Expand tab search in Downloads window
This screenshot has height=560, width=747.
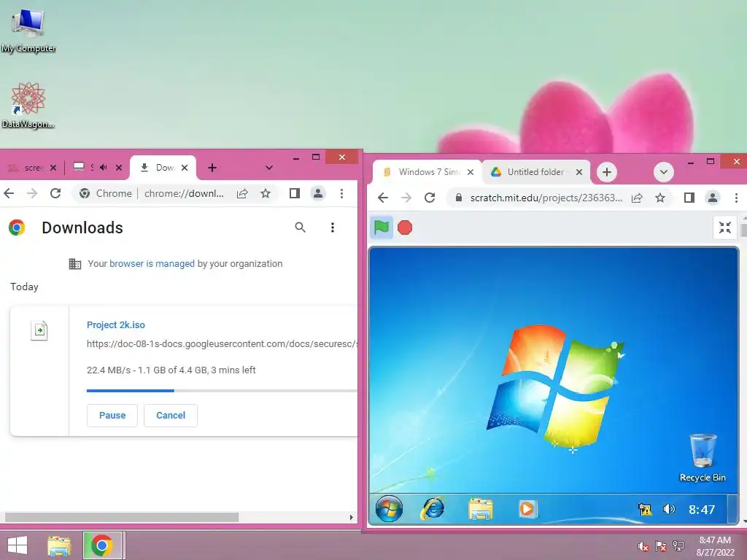(269, 168)
